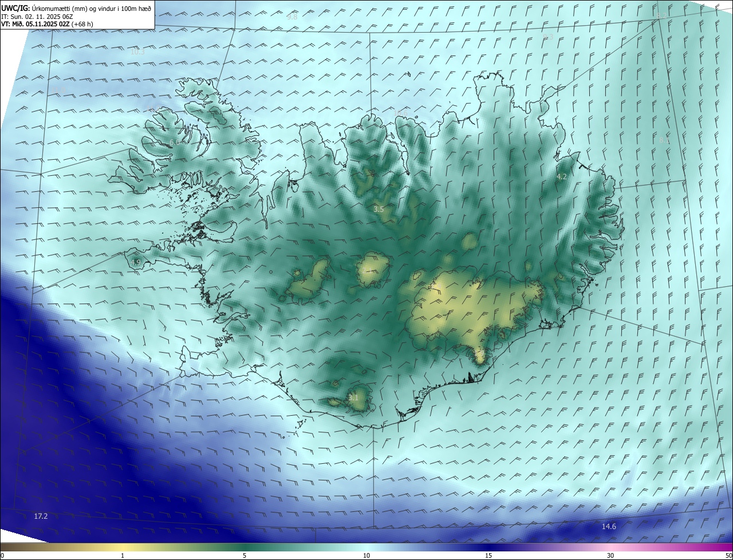Click the 8.2 value label on the map
This screenshot has height=560, width=733.
(662, 16)
